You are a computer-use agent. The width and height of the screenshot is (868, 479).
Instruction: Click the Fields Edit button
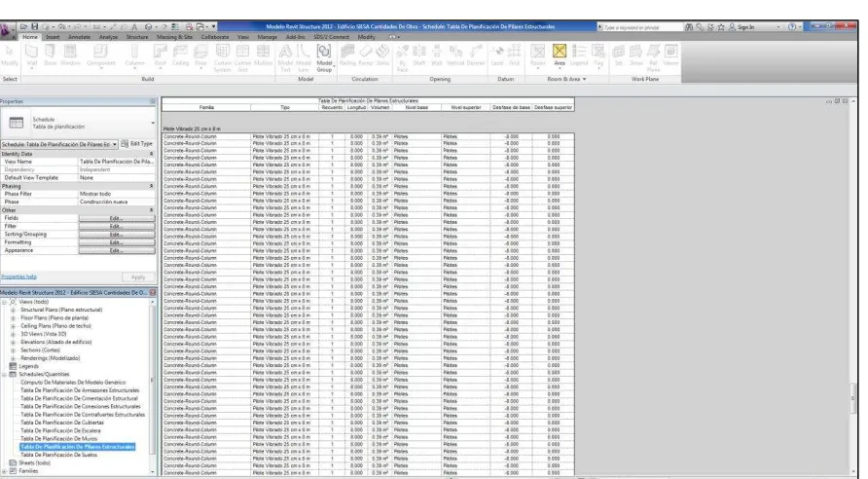pos(116,218)
